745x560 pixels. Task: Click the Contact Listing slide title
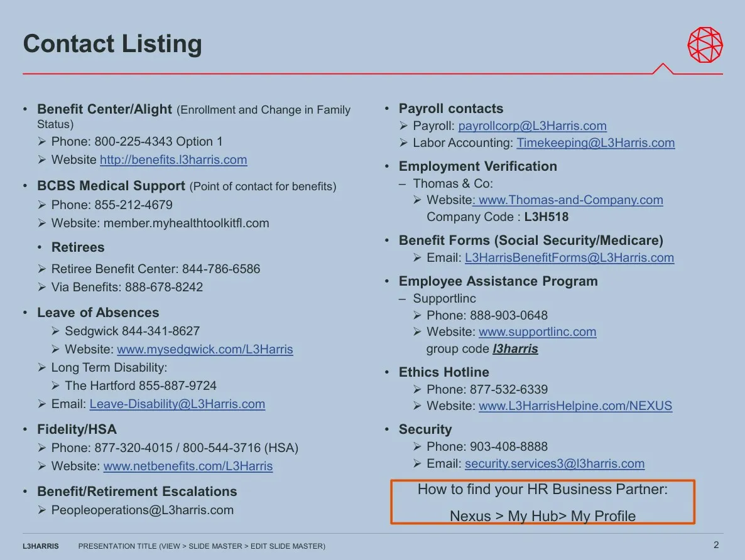coord(112,44)
